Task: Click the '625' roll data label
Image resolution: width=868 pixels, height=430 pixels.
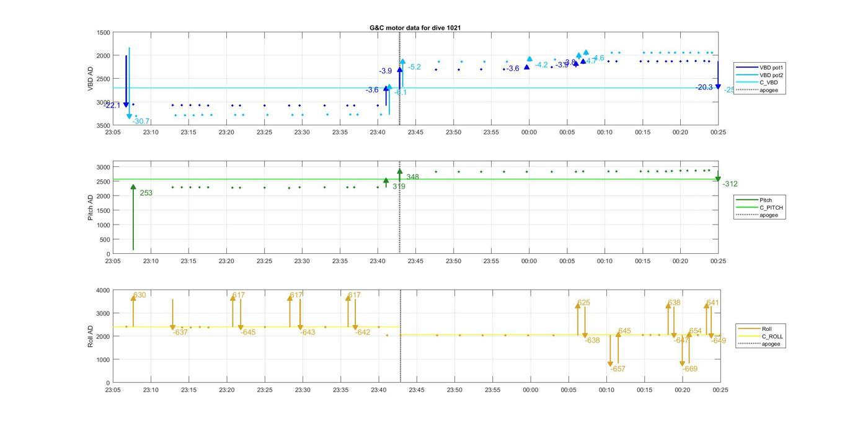Action: tap(584, 303)
